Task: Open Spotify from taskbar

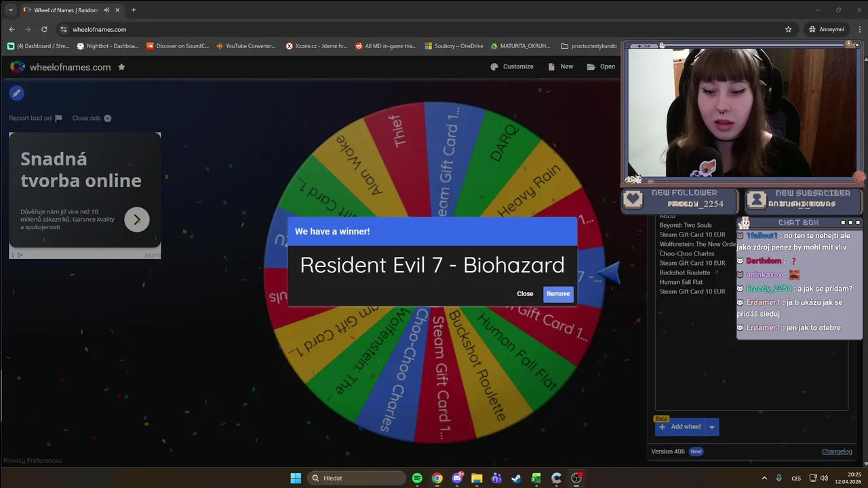Action: pyautogui.click(x=417, y=478)
